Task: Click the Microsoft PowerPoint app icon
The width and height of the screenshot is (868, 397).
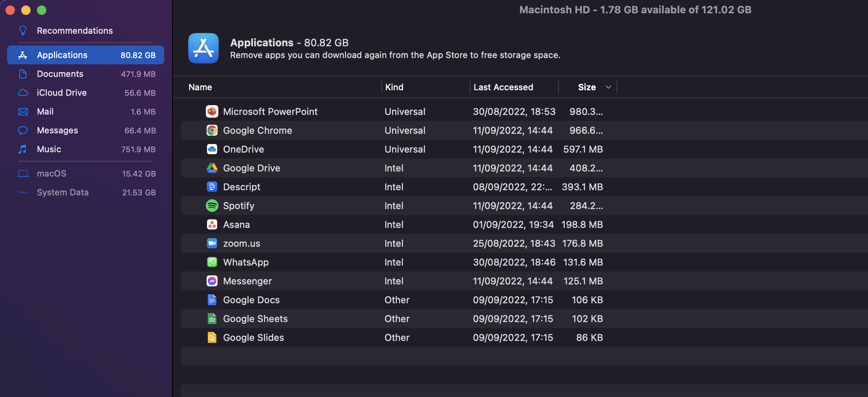Action: 212,111
